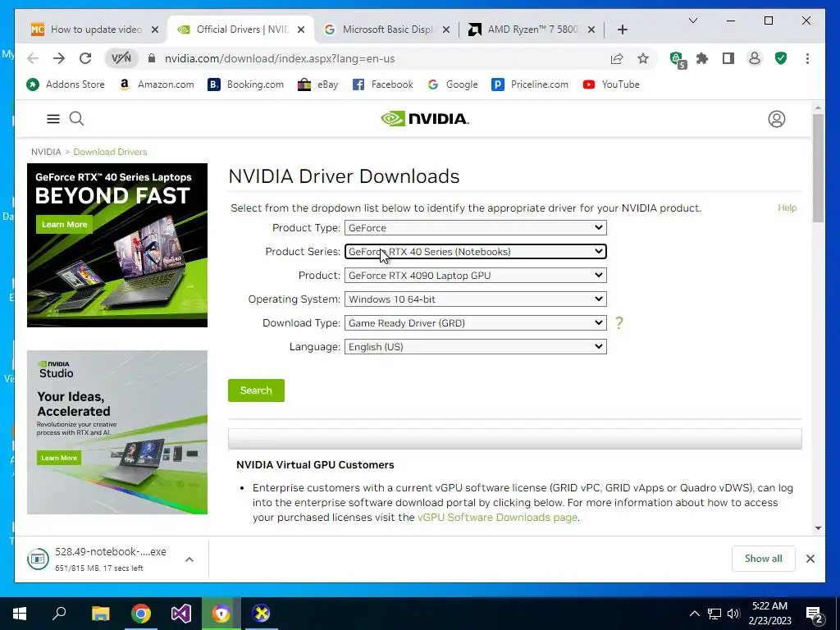Open the Chrome three-dot menu
The height and width of the screenshot is (630, 840).
807,58
